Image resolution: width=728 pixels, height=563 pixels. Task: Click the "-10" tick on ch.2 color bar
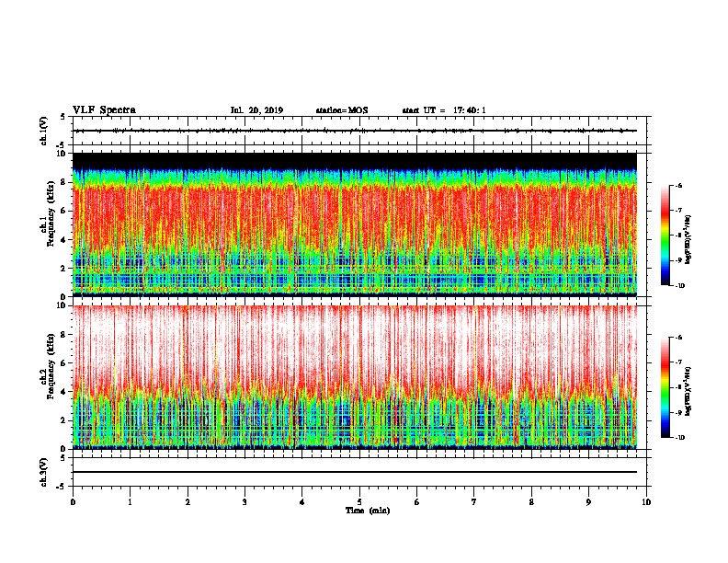pos(679,438)
